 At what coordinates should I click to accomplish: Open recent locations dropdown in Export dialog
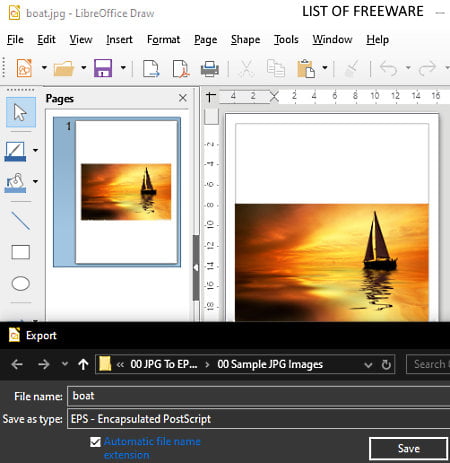point(65,364)
